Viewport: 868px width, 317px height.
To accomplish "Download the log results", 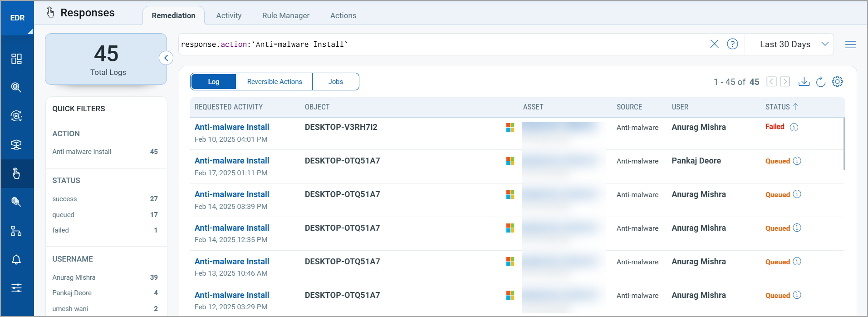I will pos(804,82).
